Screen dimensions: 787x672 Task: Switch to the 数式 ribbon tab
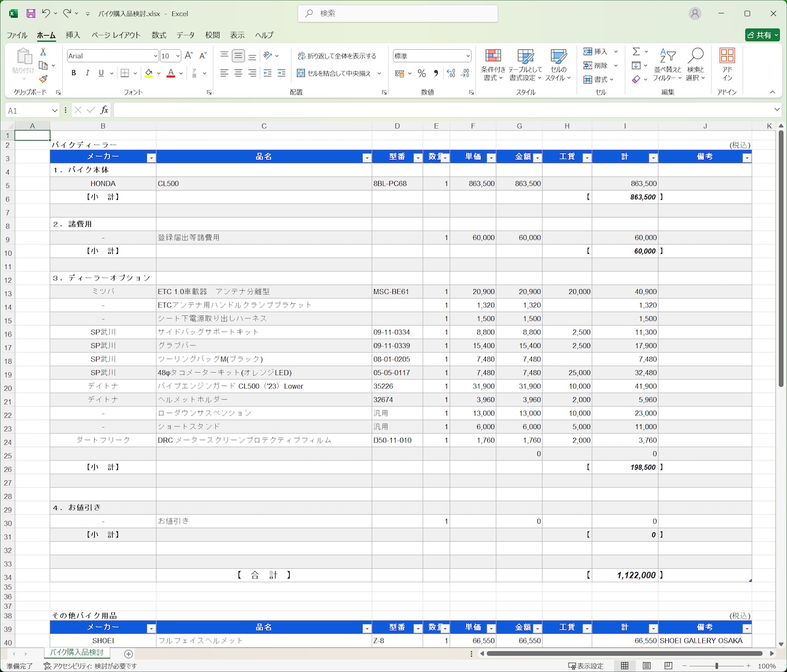click(x=159, y=35)
